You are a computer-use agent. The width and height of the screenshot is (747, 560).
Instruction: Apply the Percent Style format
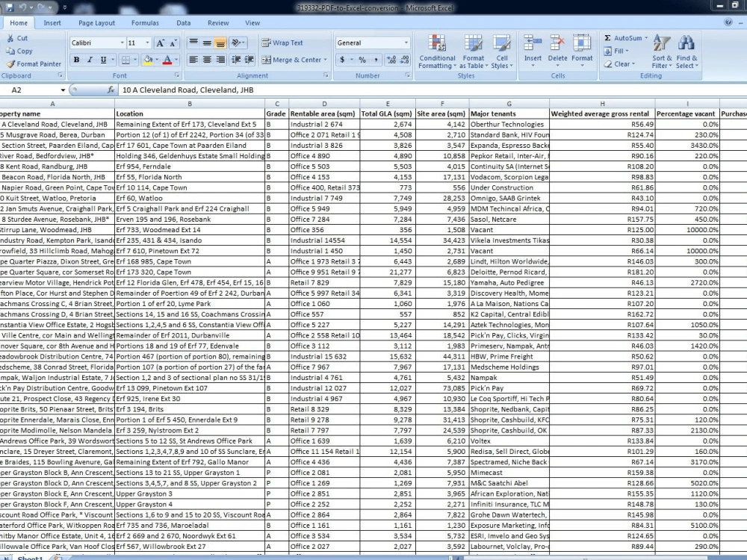(362, 60)
